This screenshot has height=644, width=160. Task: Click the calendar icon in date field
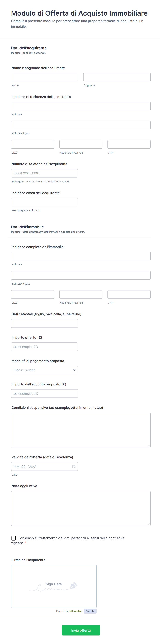(x=74, y=467)
